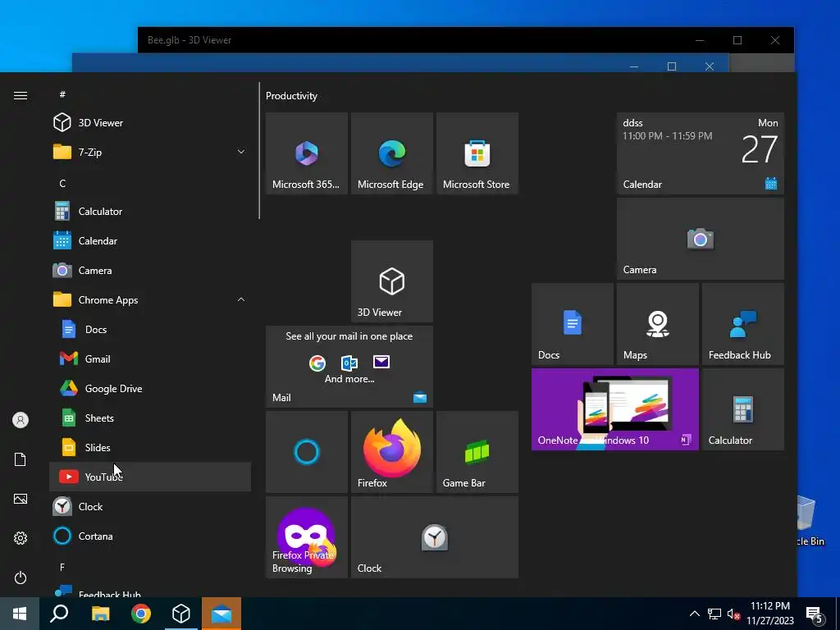Viewport: 840px width, 630px height.
Task: Launch the Microsoft Edge tile
Action: (x=391, y=153)
